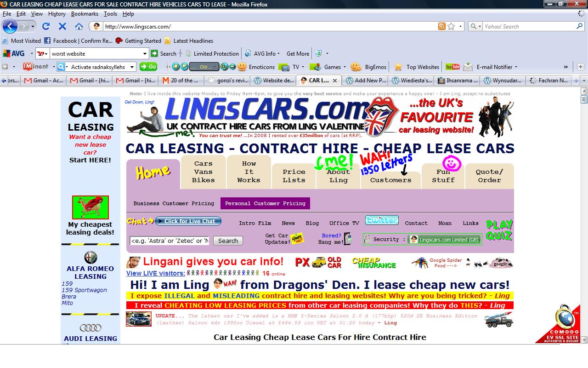Reload the current page

click(46, 26)
